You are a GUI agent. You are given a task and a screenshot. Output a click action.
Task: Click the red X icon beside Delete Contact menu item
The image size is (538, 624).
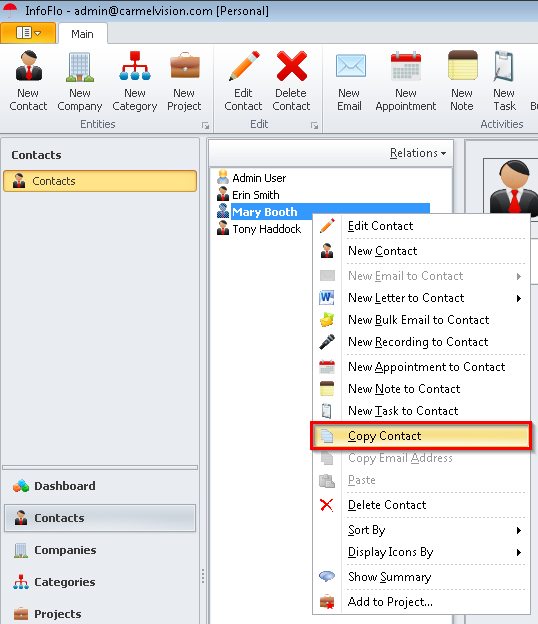(x=327, y=505)
